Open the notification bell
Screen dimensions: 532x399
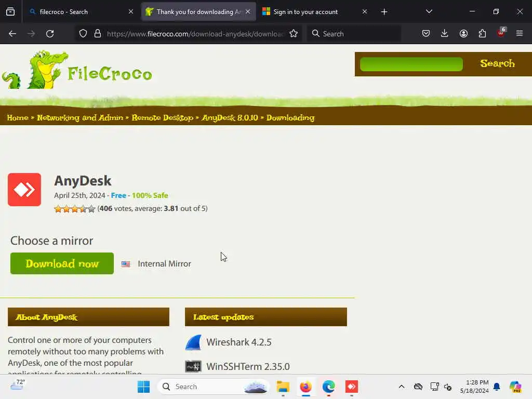click(x=497, y=387)
